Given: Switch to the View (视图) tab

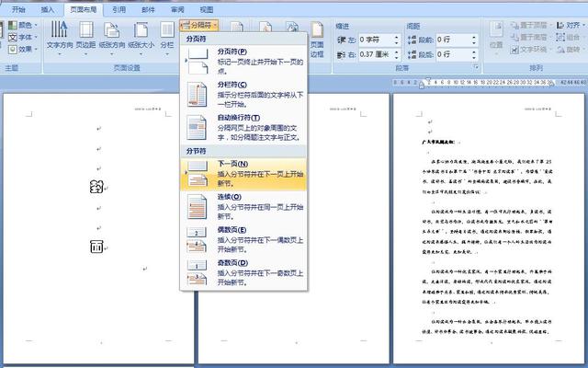Looking at the screenshot, I should pos(207,10).
